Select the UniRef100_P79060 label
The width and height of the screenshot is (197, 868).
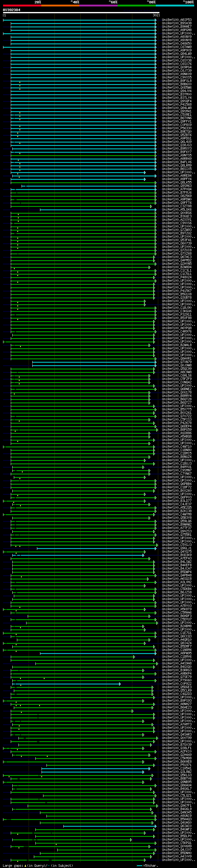[x=177, y=680]
